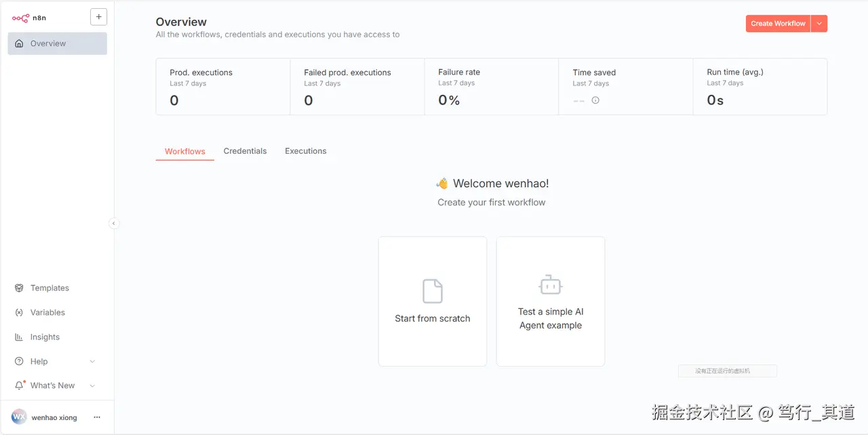Expand the What's New section
Viewport: 868px width, 435px height.
(x=93, y=386)
